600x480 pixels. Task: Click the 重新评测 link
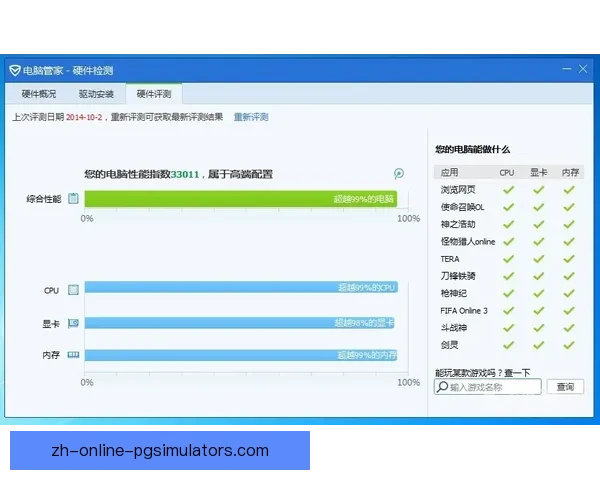pyautogui.click(x=251, y=117)
